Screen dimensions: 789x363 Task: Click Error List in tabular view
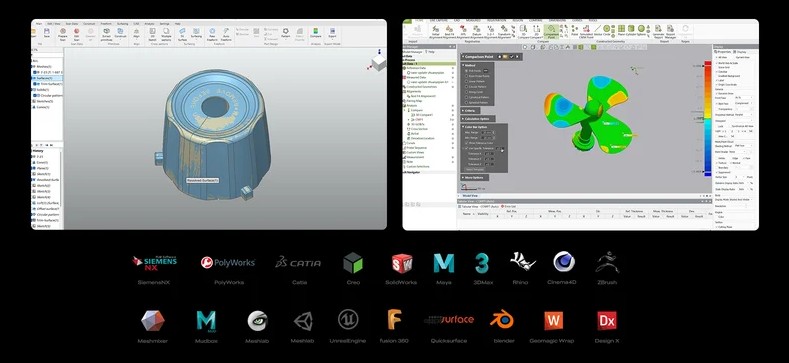(x=509, y=206)
